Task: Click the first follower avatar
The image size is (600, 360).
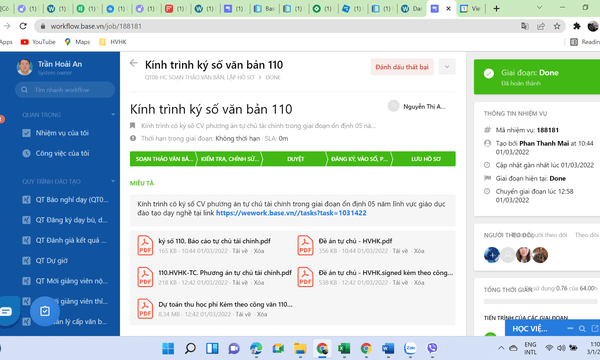Action: click(492, 255)
